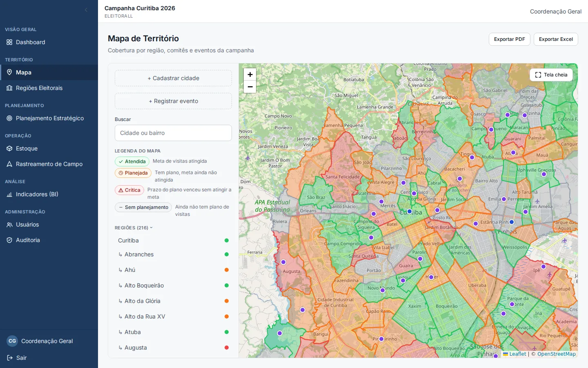Click the purple marker above the Augusta label
This screenshot has height=368, width=588.
(x=283, y=262)
